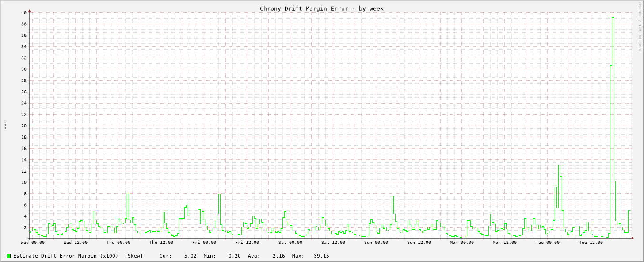
Task: Click the x-axis label 'Thu 12:00'
Action: [x=161, y=242]
